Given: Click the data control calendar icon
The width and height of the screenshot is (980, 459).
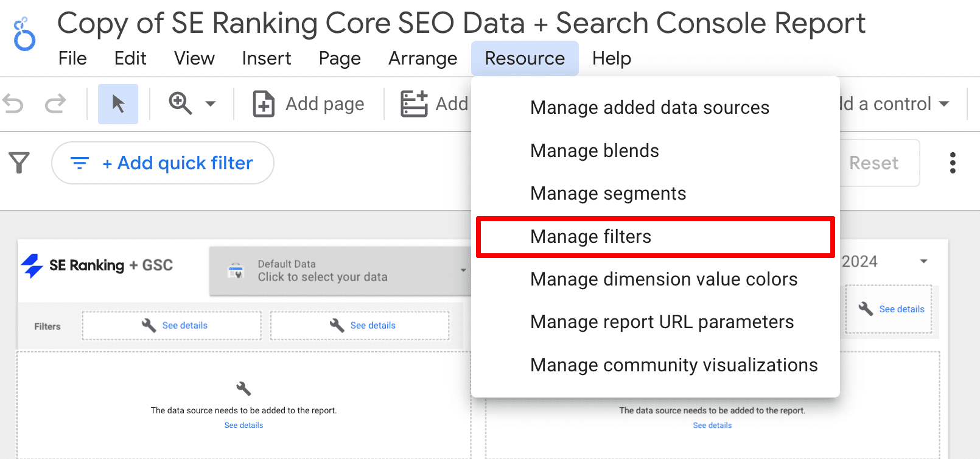Looking at the screenshot, I should [236, 270].
